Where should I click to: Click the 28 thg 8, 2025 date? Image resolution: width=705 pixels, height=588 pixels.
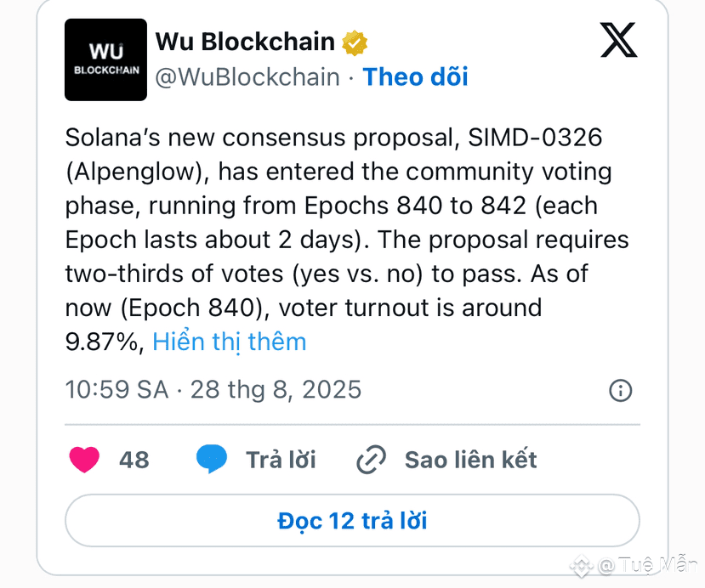point(276,389)
